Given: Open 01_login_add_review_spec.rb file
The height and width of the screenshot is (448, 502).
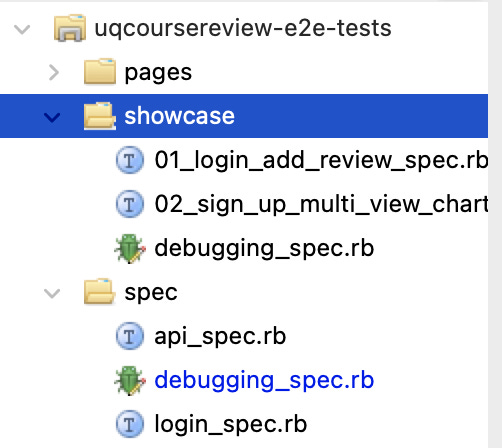Looking at the screenshot, I should coord(321,160).
